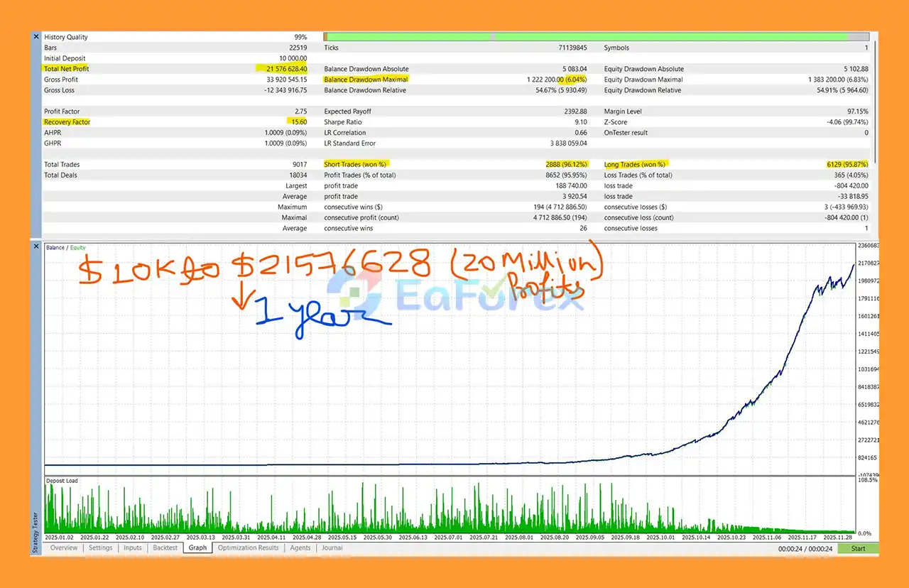The image size is (909, 588).
Task: Open the Inputs tab
Action: tap(133, 548)
